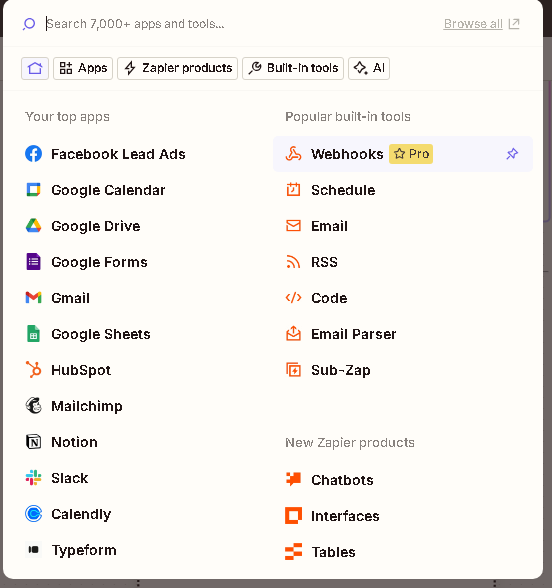Pick the Google Drive app icon
This screenshot has height=588, width=552.
click(x=33, y=226)
